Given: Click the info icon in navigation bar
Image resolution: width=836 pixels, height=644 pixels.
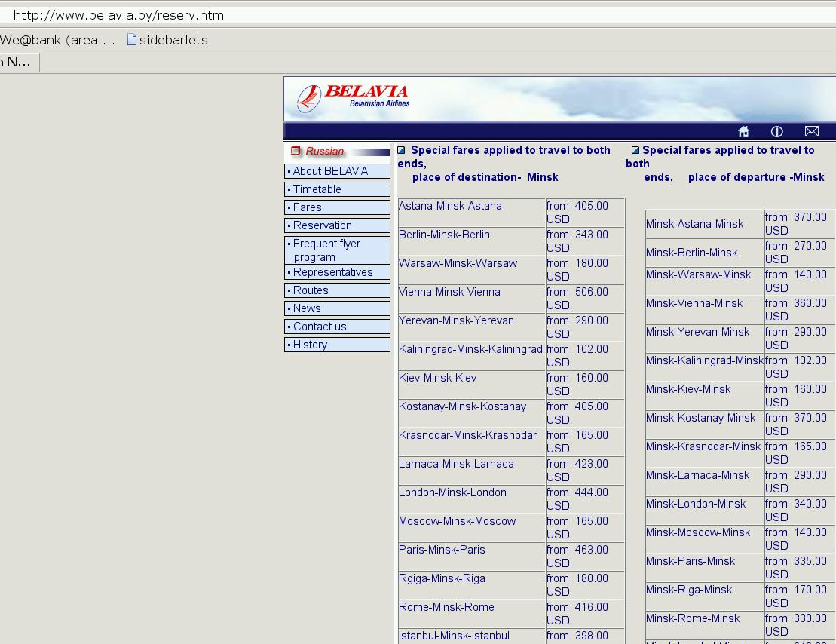Looking at the screenshot, I should coord(776,132).
